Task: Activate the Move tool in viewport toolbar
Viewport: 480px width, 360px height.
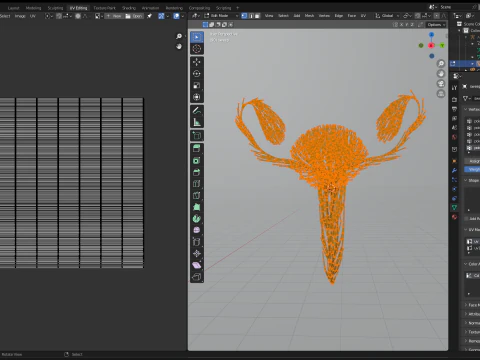Action: coord(197,62)
